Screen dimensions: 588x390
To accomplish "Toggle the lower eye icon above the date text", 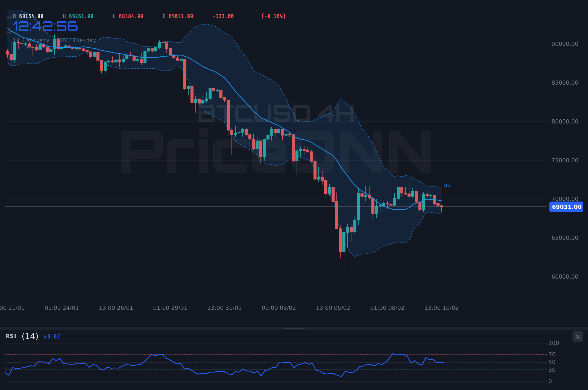I will click(9, 32).
